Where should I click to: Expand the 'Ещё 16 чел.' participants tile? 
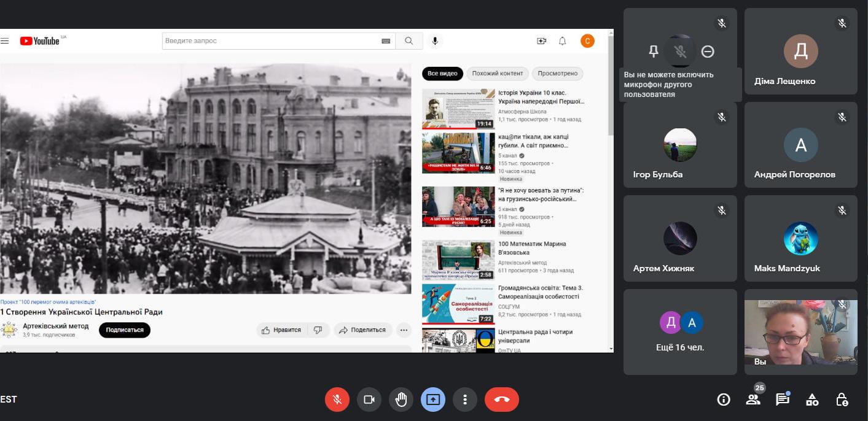tap(680, 332)
